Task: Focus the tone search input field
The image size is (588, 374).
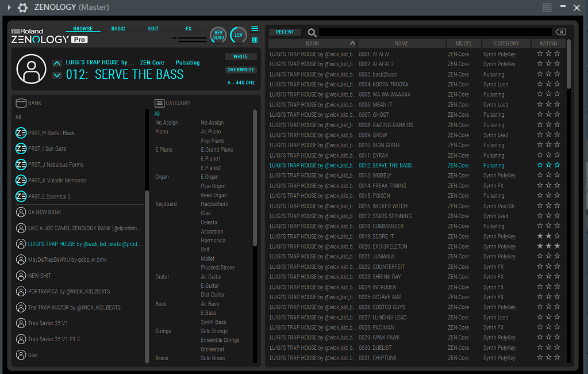Action: click(x=435, y=32)
